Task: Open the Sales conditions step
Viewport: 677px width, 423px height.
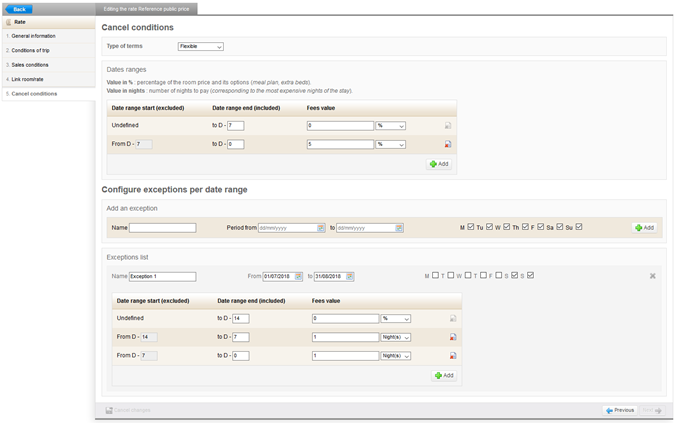Action: 30,64
